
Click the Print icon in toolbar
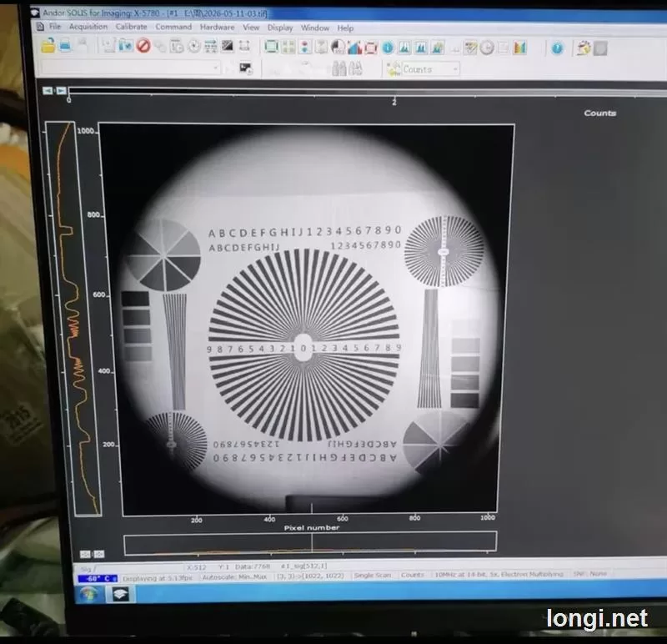(x=65, y=45)
